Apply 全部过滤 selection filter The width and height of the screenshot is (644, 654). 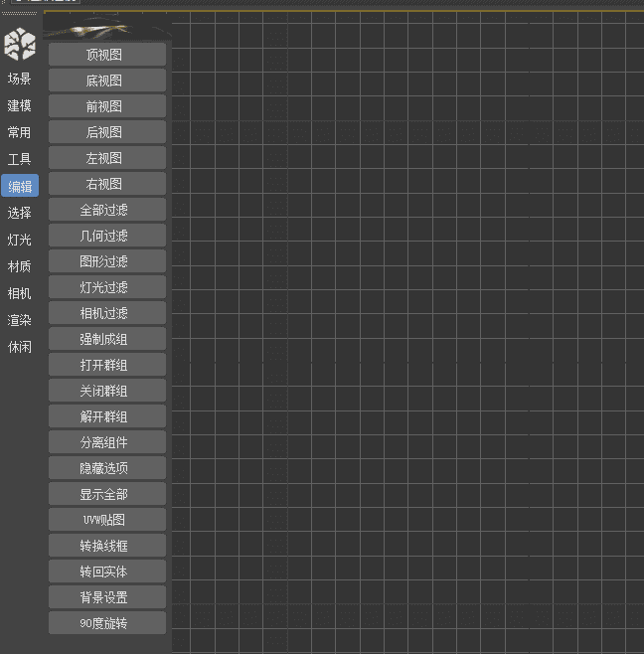[x=106, y=210]
